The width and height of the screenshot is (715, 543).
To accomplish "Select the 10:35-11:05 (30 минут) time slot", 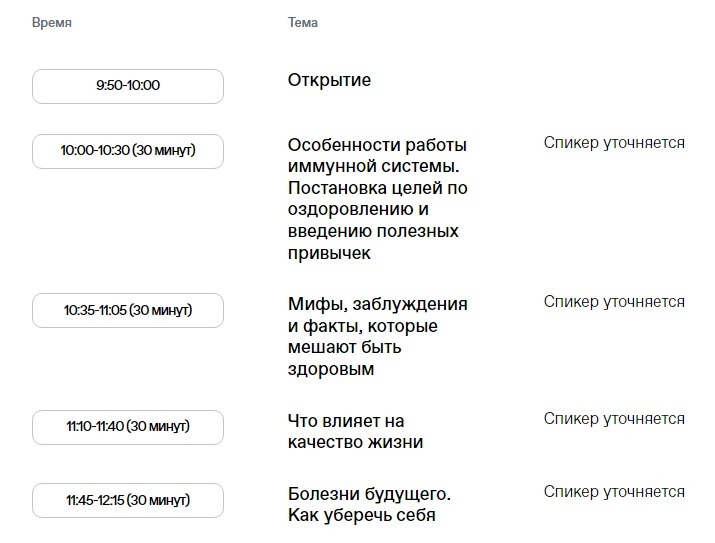I will tap(128, 310).
